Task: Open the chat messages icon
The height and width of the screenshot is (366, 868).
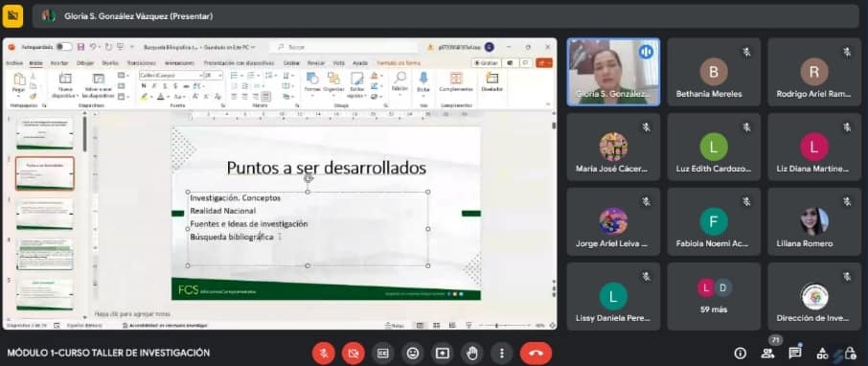Action: (x=795, y=354)
